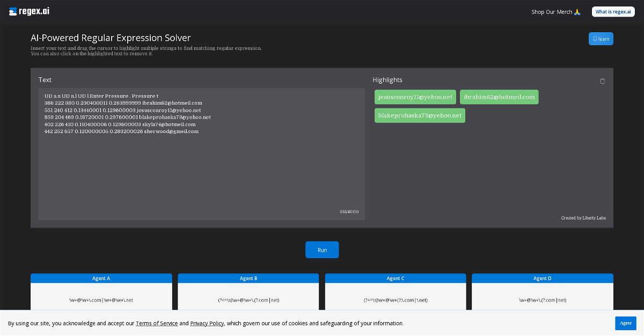
Task: Open the Terms of Service link
Action: [157, 323]
